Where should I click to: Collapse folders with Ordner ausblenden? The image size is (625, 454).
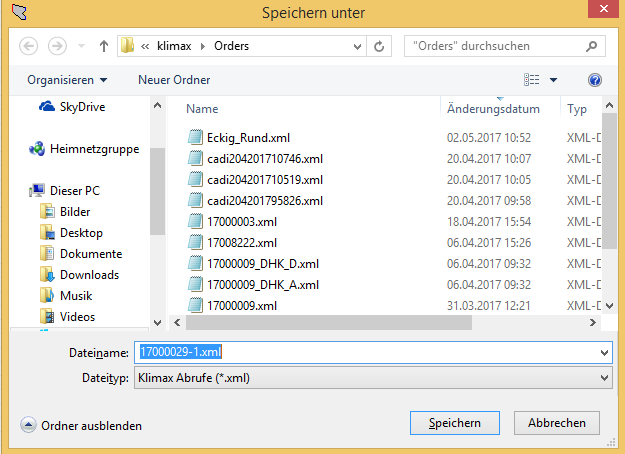[x=81, y=426]
